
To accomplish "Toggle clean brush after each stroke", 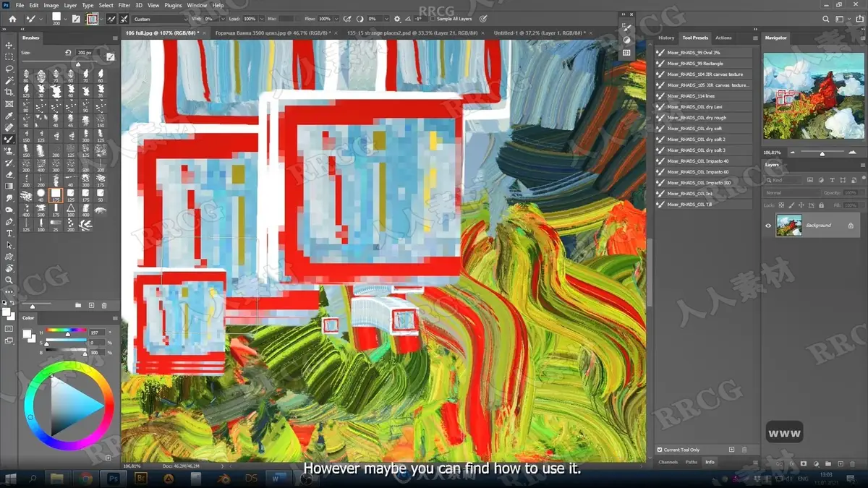I will pos(124,19).
